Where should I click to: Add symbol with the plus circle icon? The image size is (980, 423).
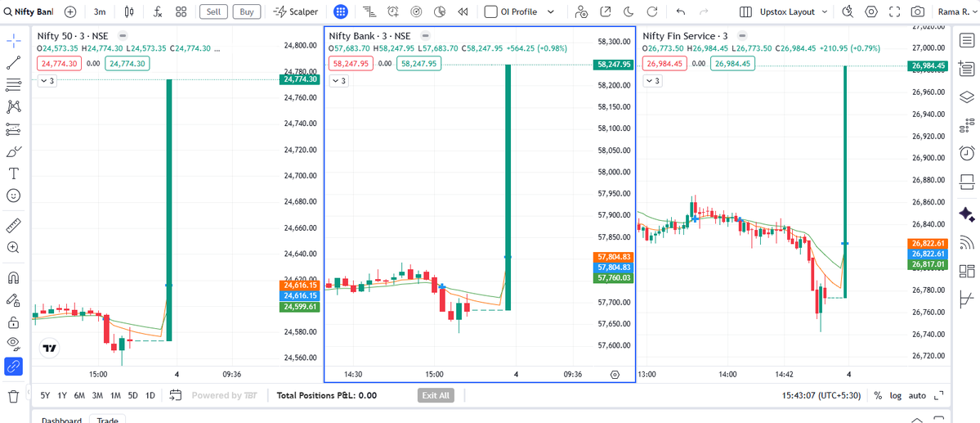coord(70,11)
